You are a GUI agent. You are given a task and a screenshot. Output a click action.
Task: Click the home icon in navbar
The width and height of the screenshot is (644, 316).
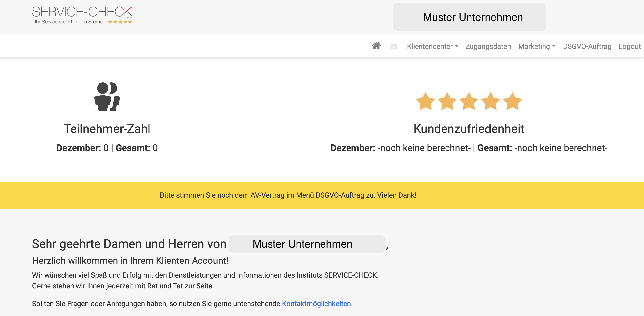click(x=376, y=46)
